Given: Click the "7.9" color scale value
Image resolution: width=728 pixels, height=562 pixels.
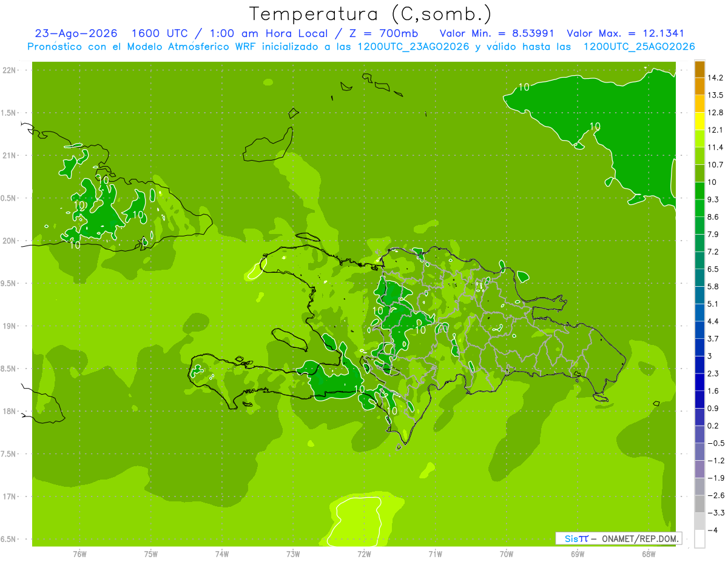Looking at the screenshot, I should (713, 234).
